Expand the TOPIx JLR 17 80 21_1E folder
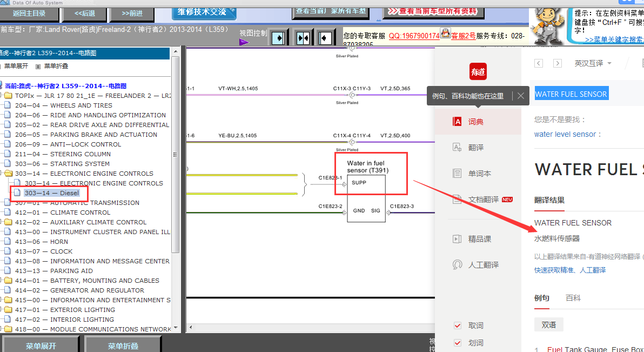The image size is (644, 352). tap(8, 95)
